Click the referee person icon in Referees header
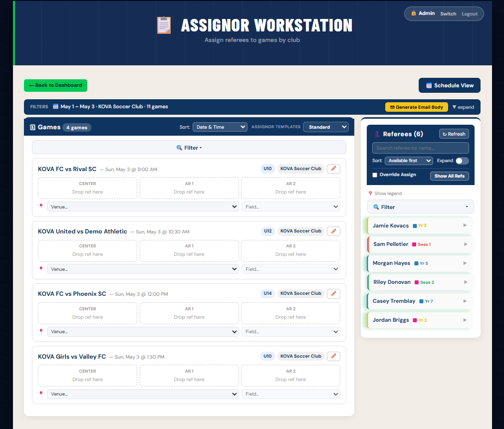Screen dimensions: 504x429 377,134
